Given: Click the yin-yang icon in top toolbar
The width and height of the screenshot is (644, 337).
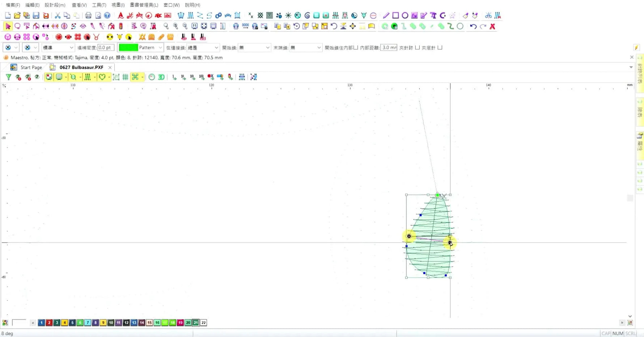Looking at the screenshot, I should pyautogui.click(x=354, y=15).
